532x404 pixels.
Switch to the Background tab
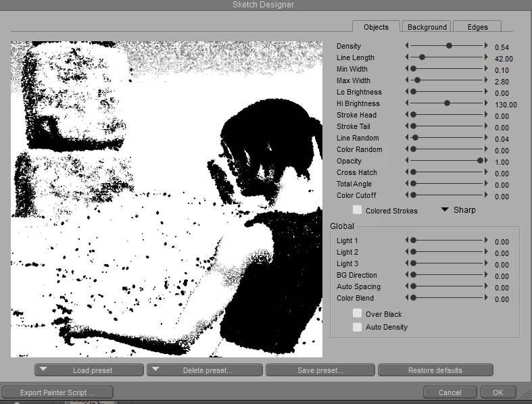pyautogui.click(x=427, y=26)
